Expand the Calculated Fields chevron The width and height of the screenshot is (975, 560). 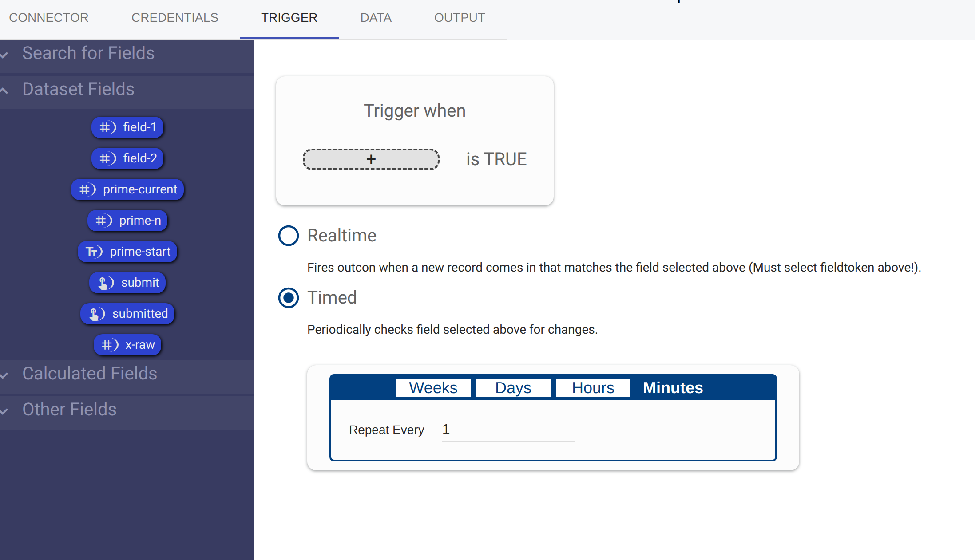point(4,375)
